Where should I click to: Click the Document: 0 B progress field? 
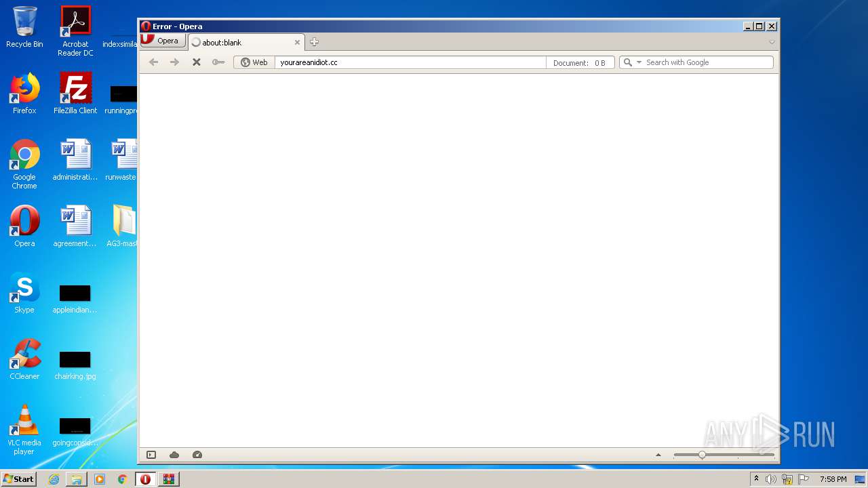(580, 62)
